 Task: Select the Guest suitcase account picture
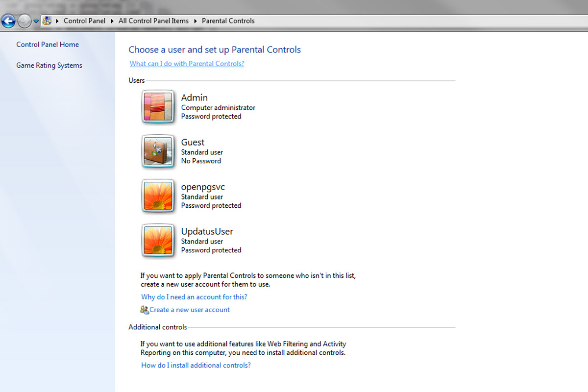click(x=157, y=151)
